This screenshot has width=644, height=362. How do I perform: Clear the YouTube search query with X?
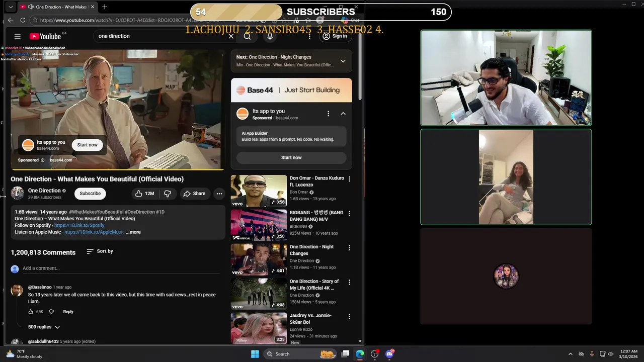(231, 36)
